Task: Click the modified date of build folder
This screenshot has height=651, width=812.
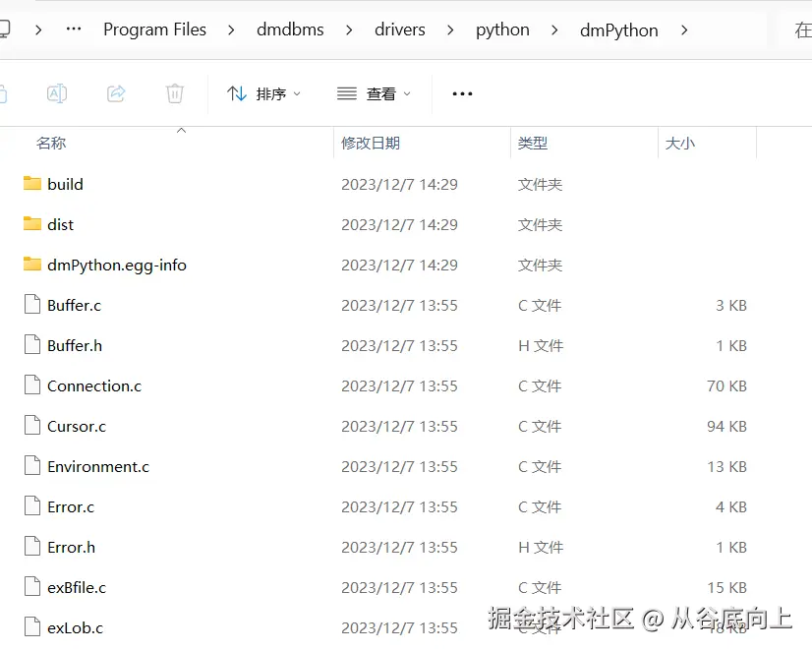Action: pyautogui.click(x=399, y=184)
